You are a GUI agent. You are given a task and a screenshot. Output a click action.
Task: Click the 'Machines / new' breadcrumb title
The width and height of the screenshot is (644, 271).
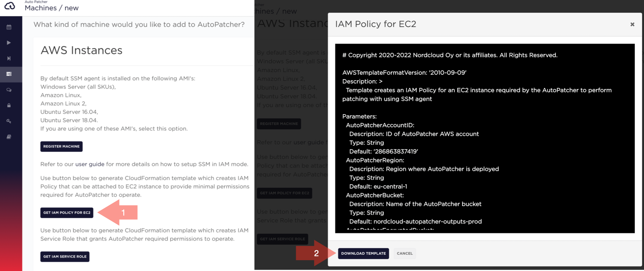[x=52, y=8]
